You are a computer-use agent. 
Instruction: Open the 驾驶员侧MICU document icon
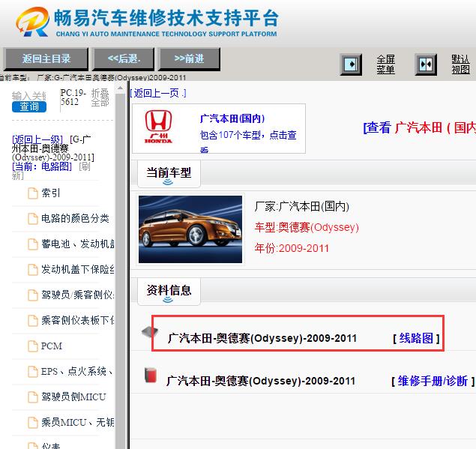tap(33, 397)
